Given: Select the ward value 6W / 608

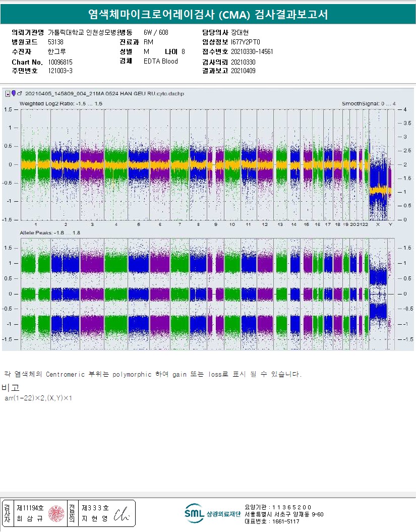Looking at the screenshot, I should [x=156, y=33].
